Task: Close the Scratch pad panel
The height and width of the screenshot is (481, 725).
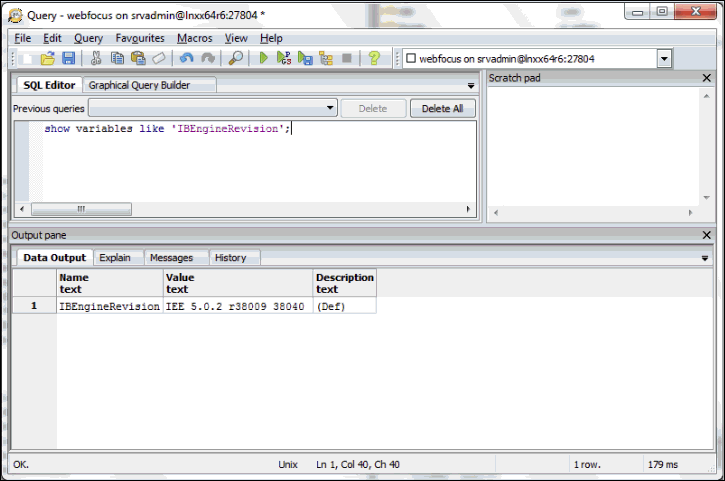Action: coord(707,78)
